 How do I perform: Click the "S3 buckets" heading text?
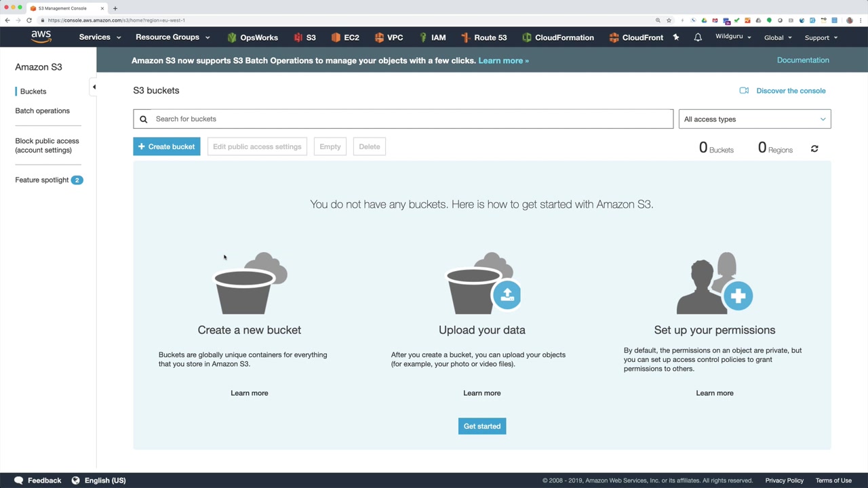(x=156, y=90)
